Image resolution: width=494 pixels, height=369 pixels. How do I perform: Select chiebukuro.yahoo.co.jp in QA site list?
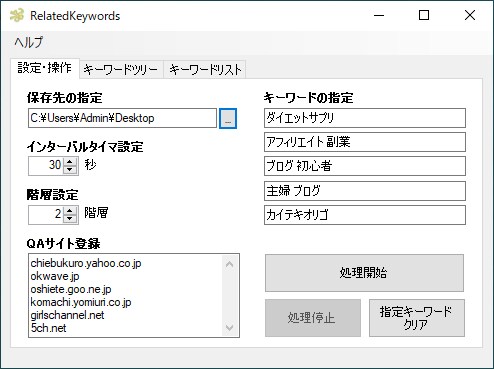(x=86, y=263)
